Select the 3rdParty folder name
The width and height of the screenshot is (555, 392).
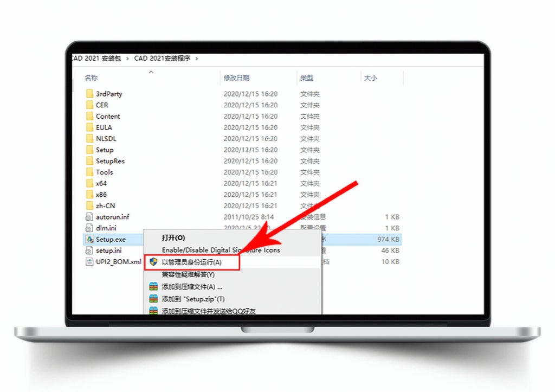point(109,94)
